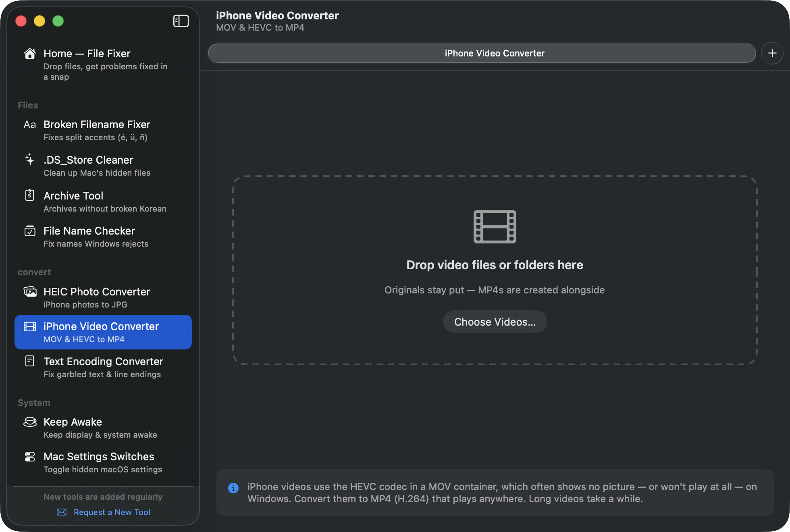Click 'MOV & HEVC to MP4' header subtitle
Viewport: 790px width, 532px height.
click(260, 27)
